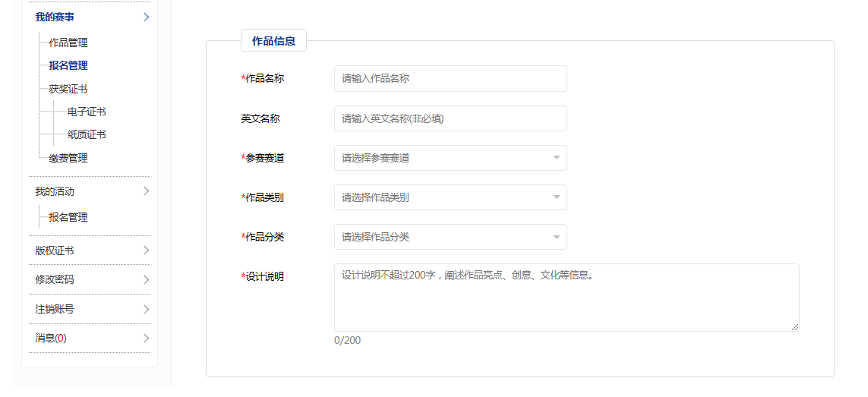Go to 纸质证书 page
Viewport: 868px width, 397px height.
pos(87,134)
